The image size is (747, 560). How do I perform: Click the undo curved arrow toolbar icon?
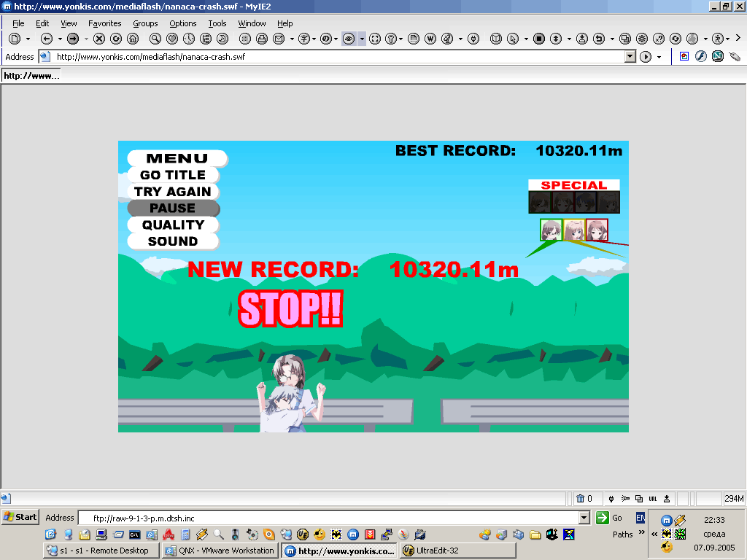(599, 39)
